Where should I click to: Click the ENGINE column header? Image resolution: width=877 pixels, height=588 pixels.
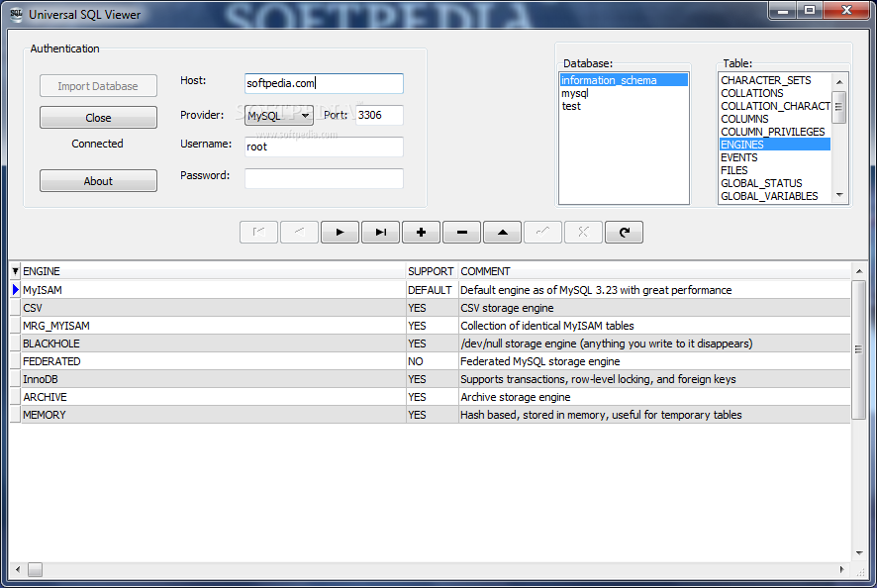[x=213, y=271]
